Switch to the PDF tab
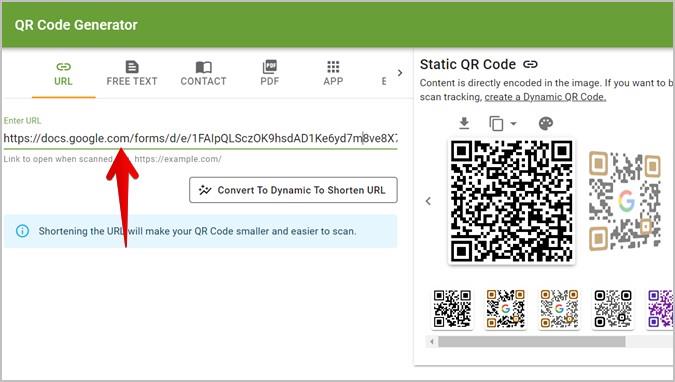The width and height of the screenshot is (675, 382). (x=269, y=74)
